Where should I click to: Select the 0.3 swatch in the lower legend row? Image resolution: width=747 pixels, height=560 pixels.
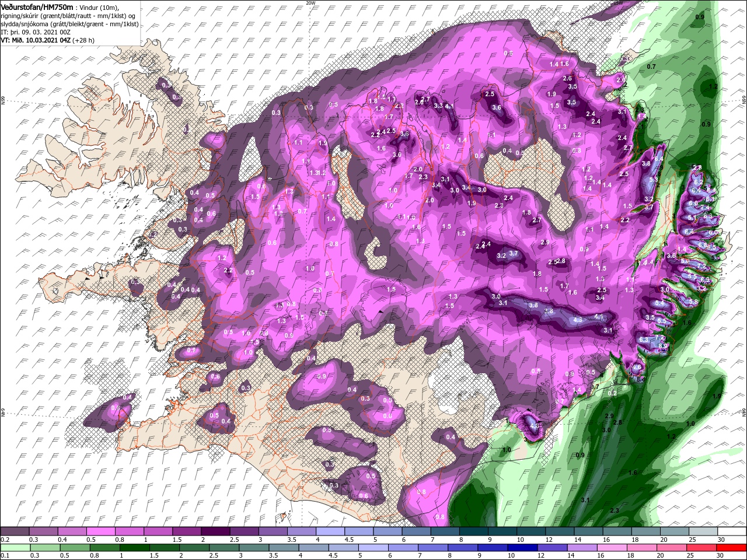(x=44, y=548)
